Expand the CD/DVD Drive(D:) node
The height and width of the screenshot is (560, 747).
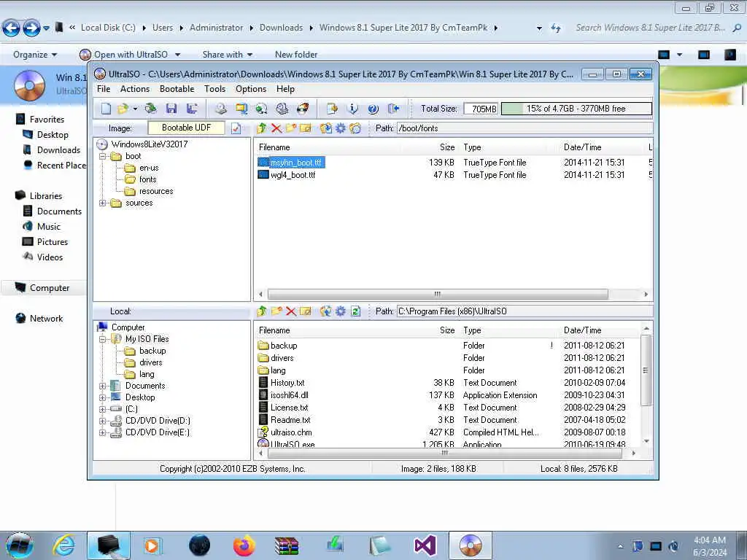(102, 421)
